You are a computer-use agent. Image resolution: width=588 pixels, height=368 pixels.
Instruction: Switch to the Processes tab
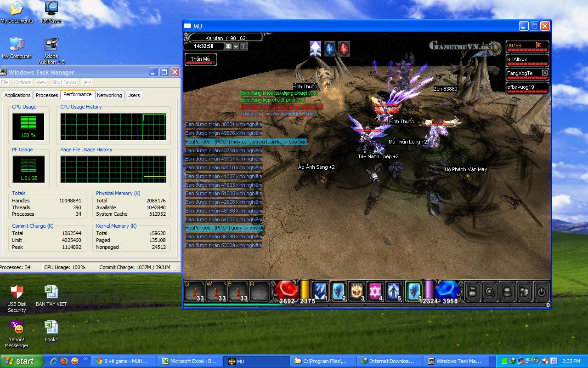pos(47,95)
